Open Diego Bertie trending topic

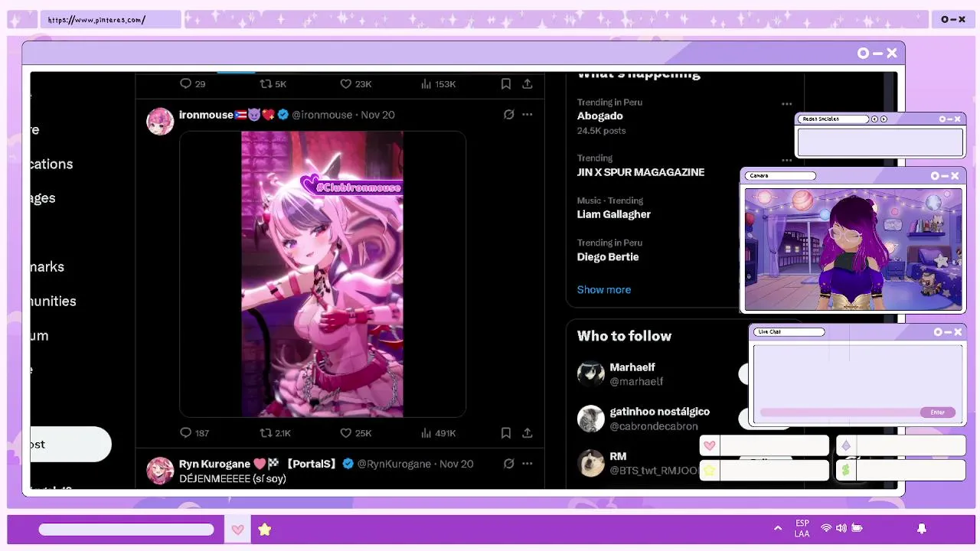607,256
